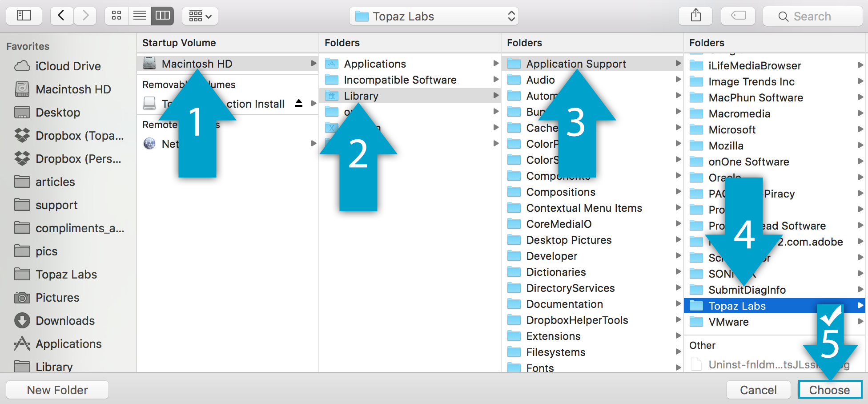Open Library from the sidebar

coord(68,367)
